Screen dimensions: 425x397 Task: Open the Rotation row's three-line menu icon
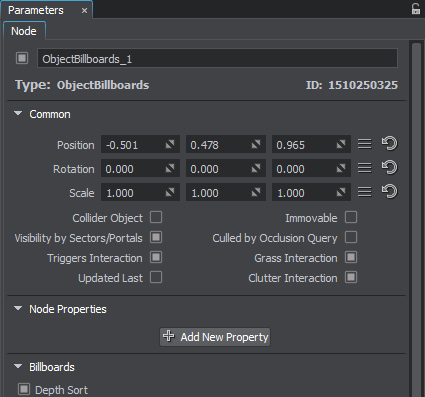365,168
